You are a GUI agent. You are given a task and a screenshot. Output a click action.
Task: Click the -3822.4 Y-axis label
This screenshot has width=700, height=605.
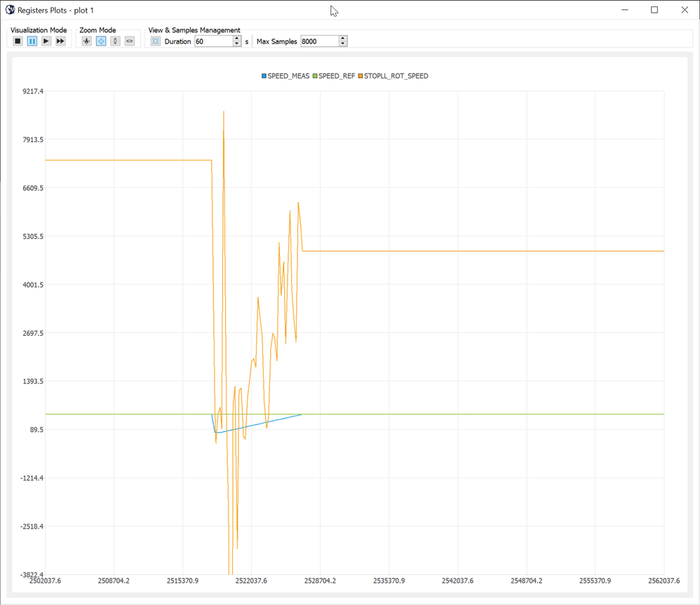pyautogui.click(x=32, y=573)
